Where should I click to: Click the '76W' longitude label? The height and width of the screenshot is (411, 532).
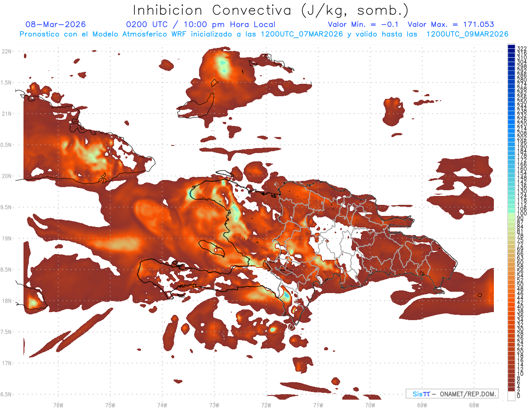tap(58, 405)
